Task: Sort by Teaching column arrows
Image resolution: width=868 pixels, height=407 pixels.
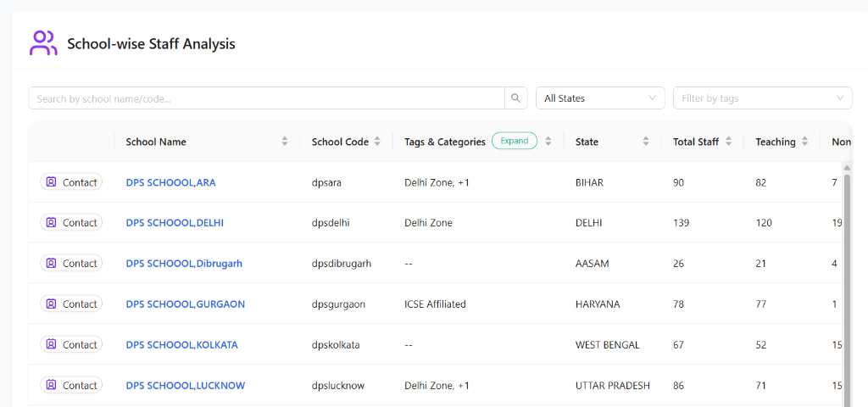Action: coord(805,142)
